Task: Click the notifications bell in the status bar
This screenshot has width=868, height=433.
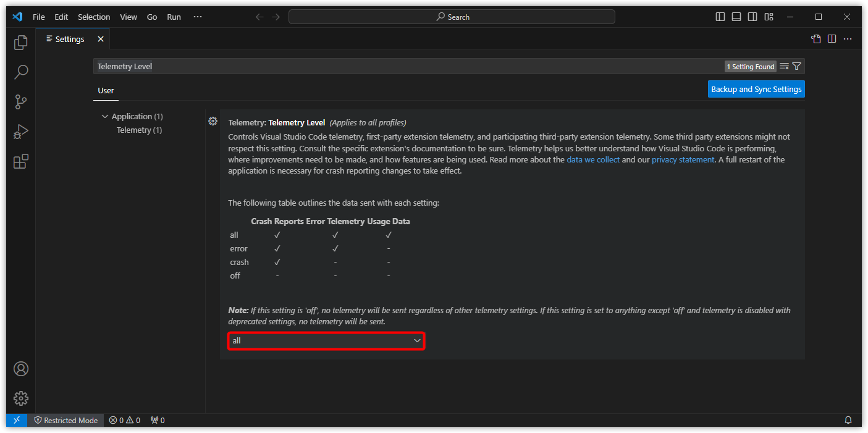Action: point(848,420)
